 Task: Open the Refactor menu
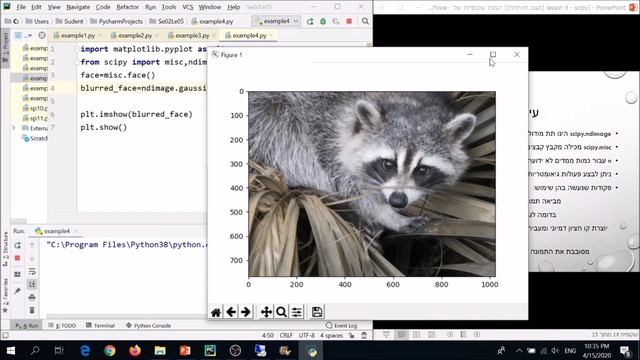[127, 7]
